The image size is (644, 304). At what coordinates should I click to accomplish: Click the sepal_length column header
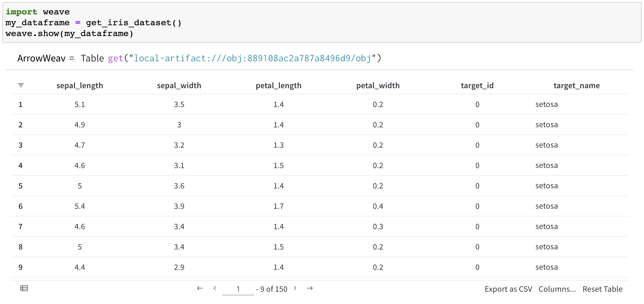79,86
